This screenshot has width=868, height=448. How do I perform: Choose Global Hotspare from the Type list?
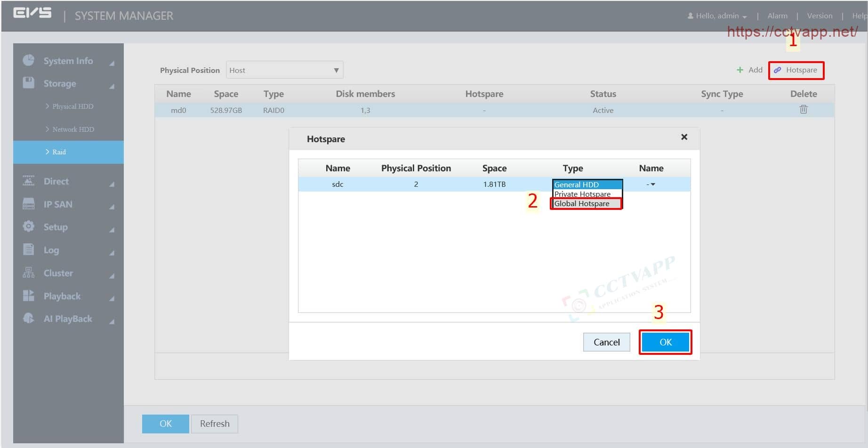point(582,204)
